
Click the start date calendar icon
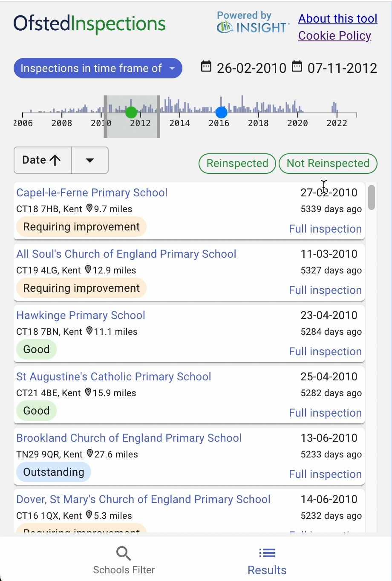[x=206, y=67]
